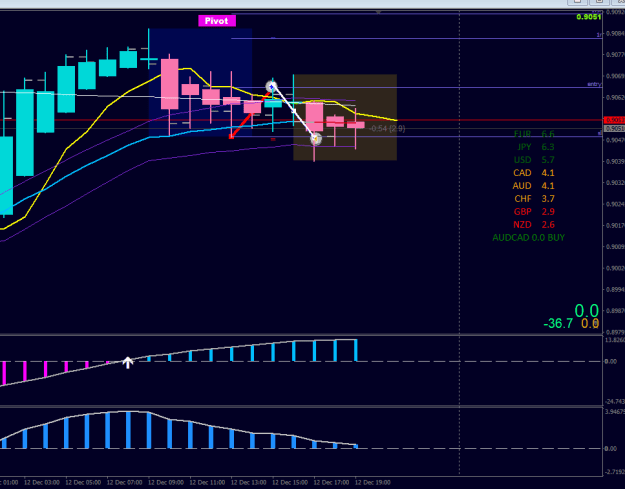Image resolution: width=625 pixels, height=489 pixels.
Task: Click the 12 Dec 19:00 time axis label
Action: click(x=373, y=482)
